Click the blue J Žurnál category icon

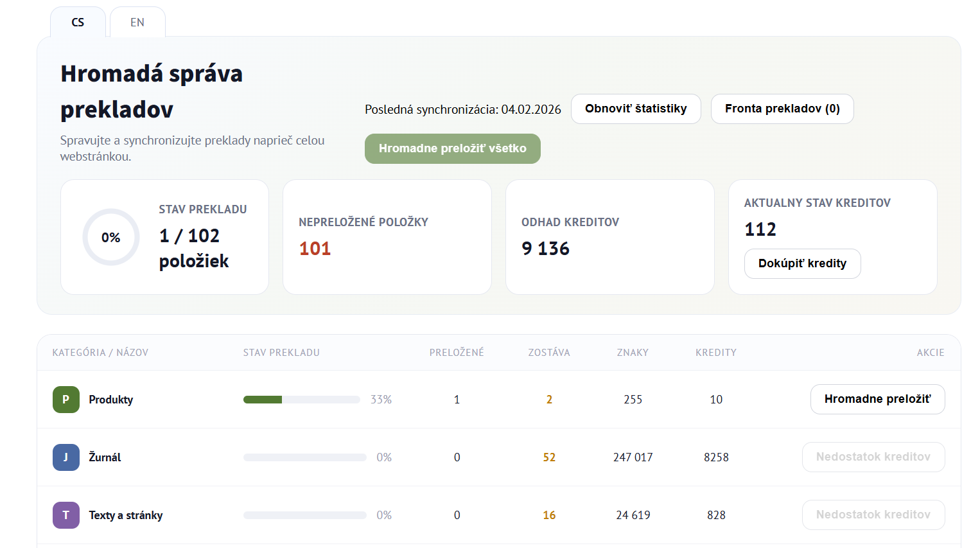pyautogui.click(x=66, y=457)
